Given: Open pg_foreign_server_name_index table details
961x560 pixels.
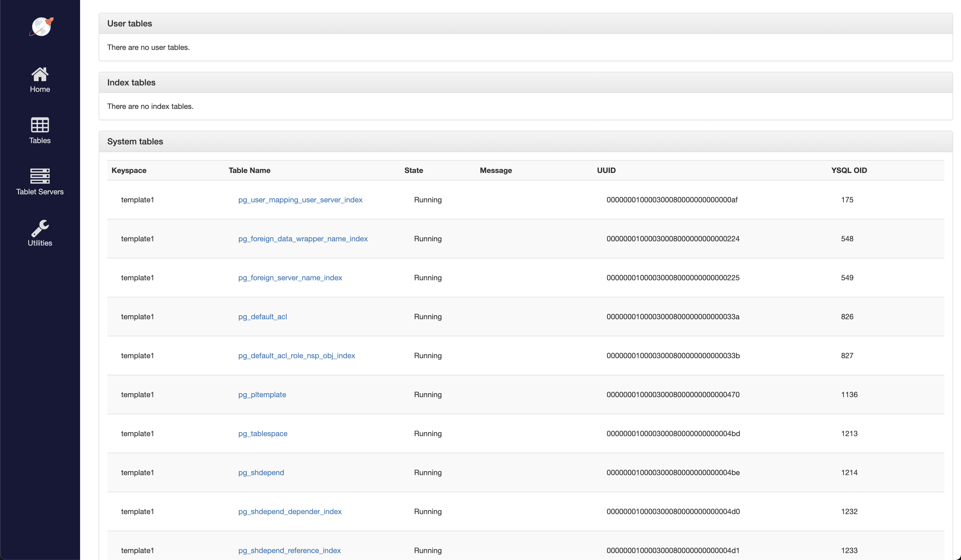Looking at the screenshot, I should click(290, 278).
